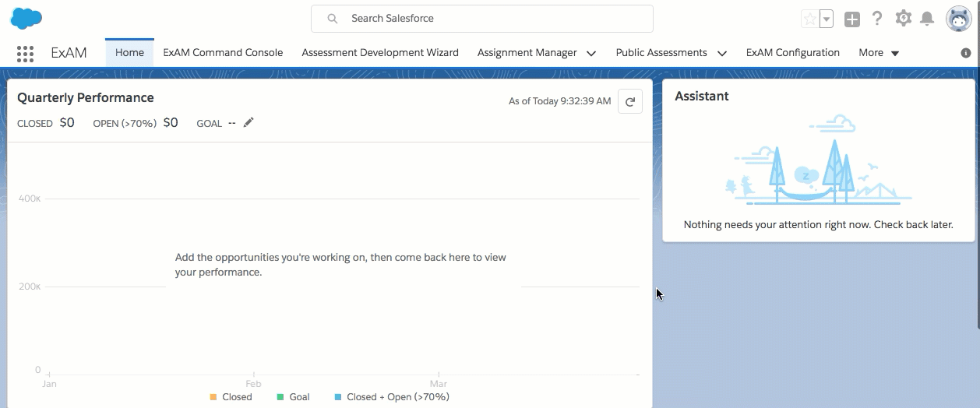980x408 pixels.
Task: Click the 'Nothing needs your attention' message
Action: point(818,224)
